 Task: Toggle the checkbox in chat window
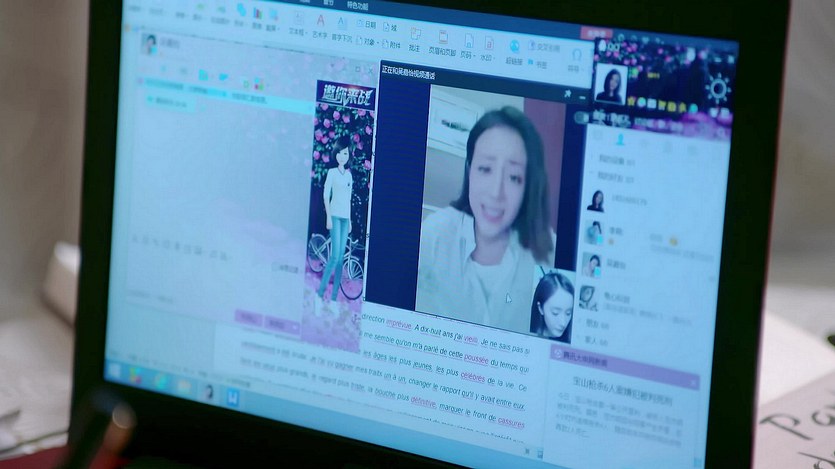pyautogui.click(x=276, y=268)
